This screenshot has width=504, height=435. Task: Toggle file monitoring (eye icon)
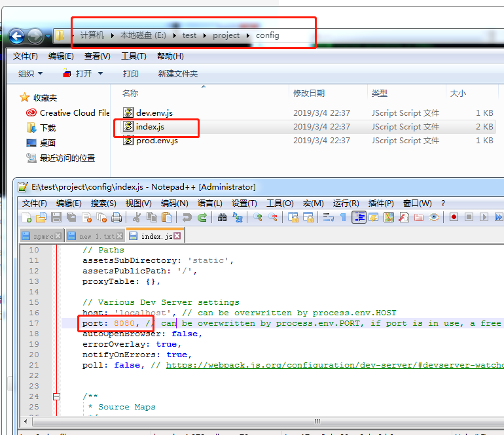tap(434, 217)
